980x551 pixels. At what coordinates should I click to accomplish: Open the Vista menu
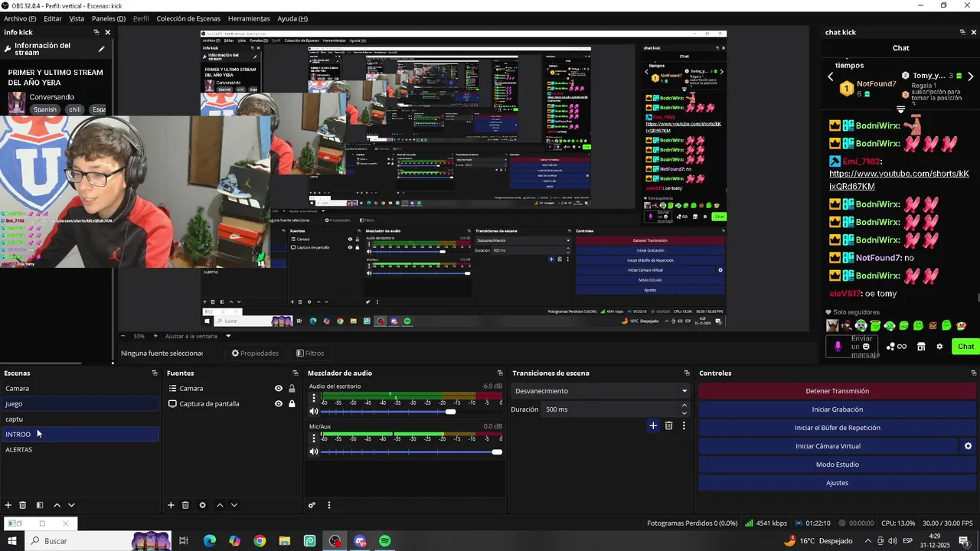coord(77,18)
